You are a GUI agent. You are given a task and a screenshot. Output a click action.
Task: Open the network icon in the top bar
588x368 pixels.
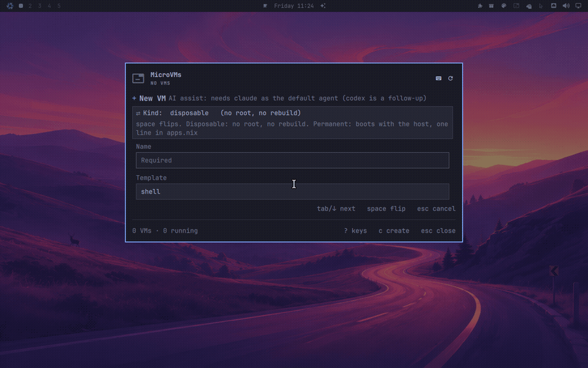coord(553,6)
